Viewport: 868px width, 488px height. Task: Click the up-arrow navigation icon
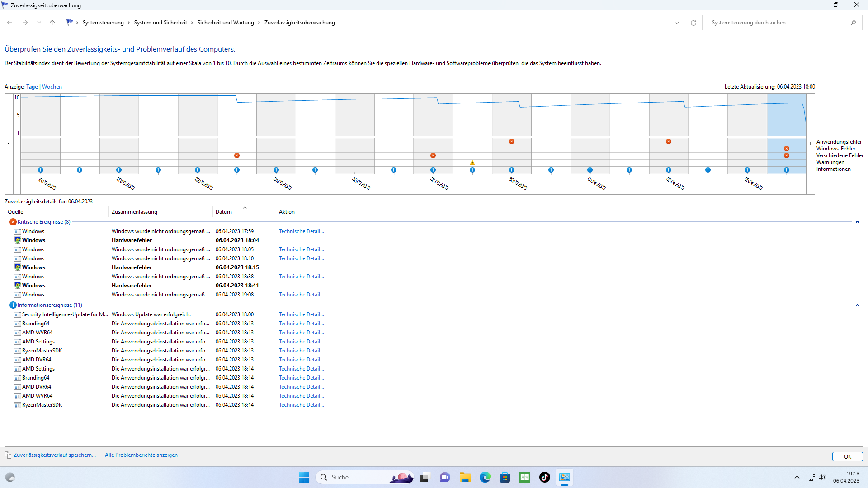52,23
